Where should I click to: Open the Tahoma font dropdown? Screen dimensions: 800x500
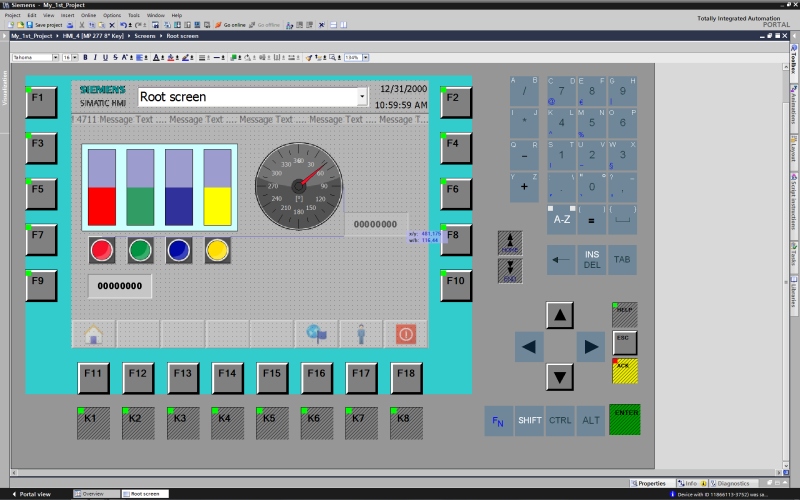coord(56,57)
